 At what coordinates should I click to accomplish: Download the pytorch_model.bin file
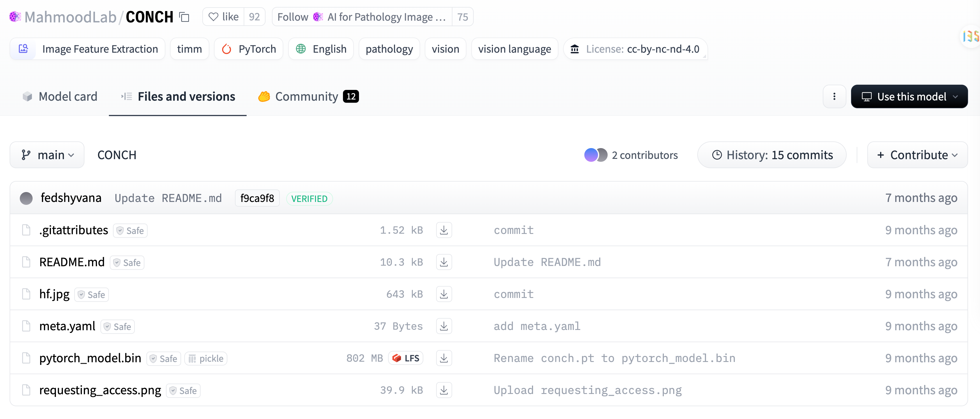pyautogui.click(x=444, y=358)
